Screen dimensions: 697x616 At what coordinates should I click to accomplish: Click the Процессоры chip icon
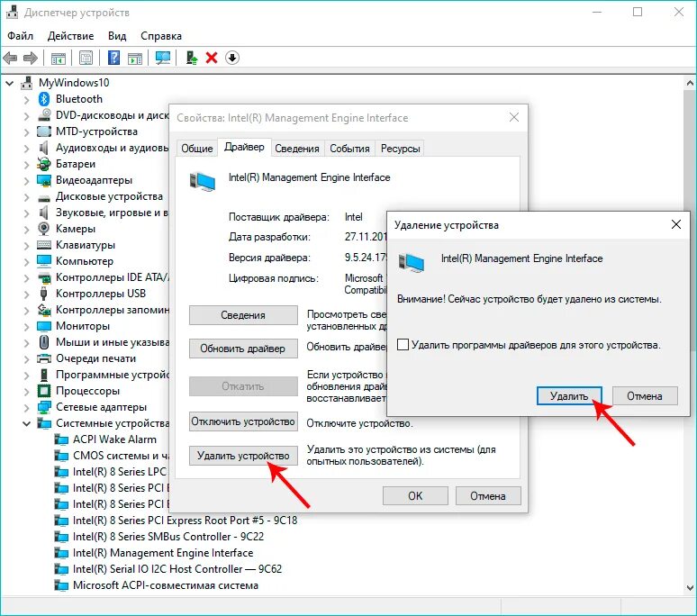click(44, 391)
